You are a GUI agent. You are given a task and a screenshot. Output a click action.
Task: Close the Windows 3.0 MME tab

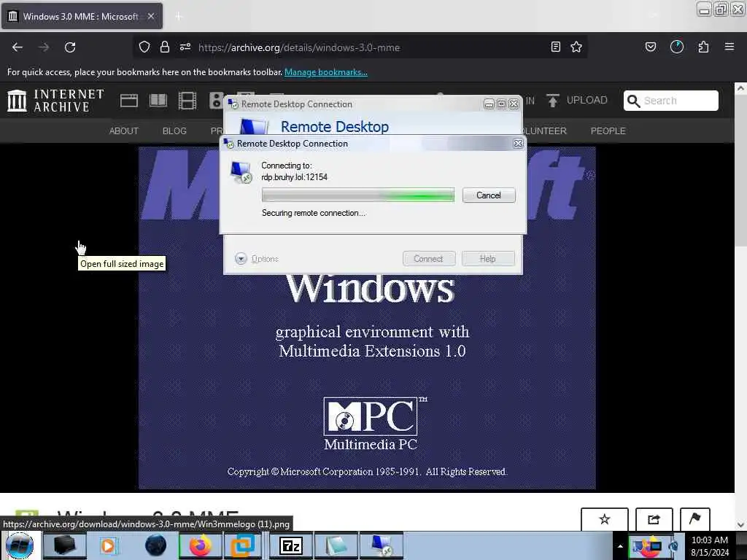tap(151, 16)
